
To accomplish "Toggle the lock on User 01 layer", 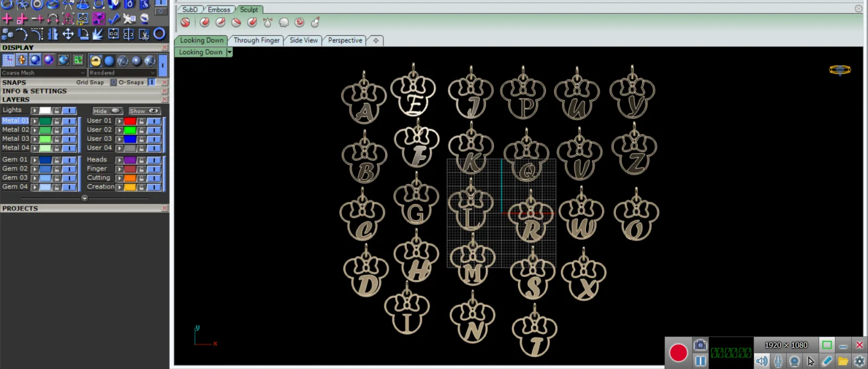I will pyautogui.click(x=141, y=121).
